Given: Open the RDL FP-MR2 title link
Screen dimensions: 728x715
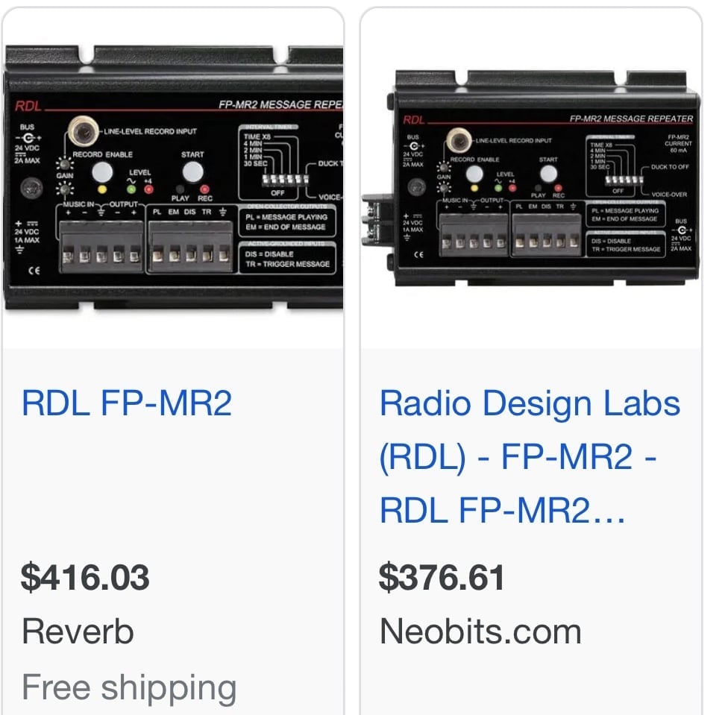Looking at the screenshot, I should (x=127, y=403).
